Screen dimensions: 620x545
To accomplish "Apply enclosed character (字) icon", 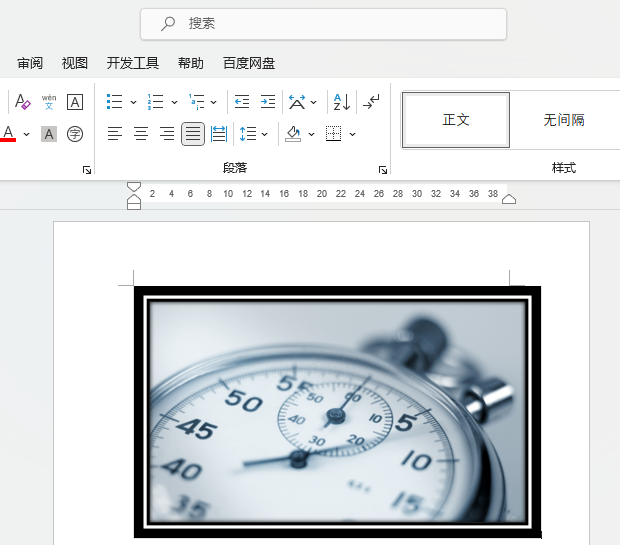I will 75,134.
